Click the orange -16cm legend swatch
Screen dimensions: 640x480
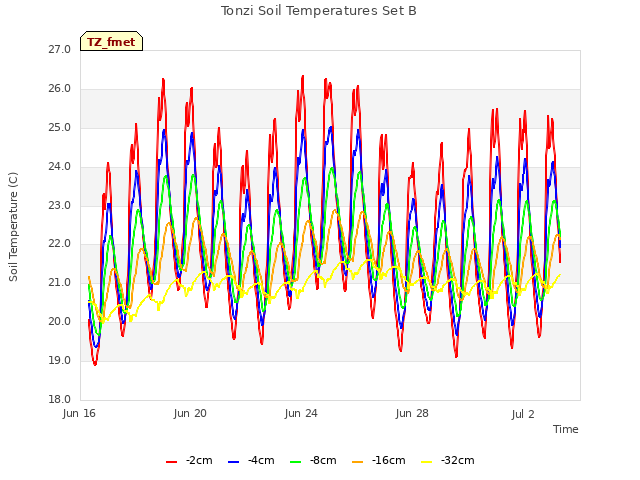pyautogui.click(x=357, y=462)
